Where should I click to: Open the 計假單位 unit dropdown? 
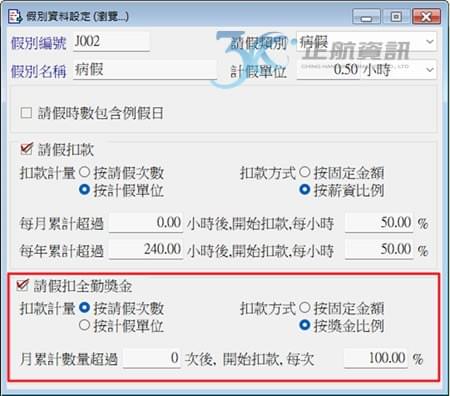click(x=430, y=70)
